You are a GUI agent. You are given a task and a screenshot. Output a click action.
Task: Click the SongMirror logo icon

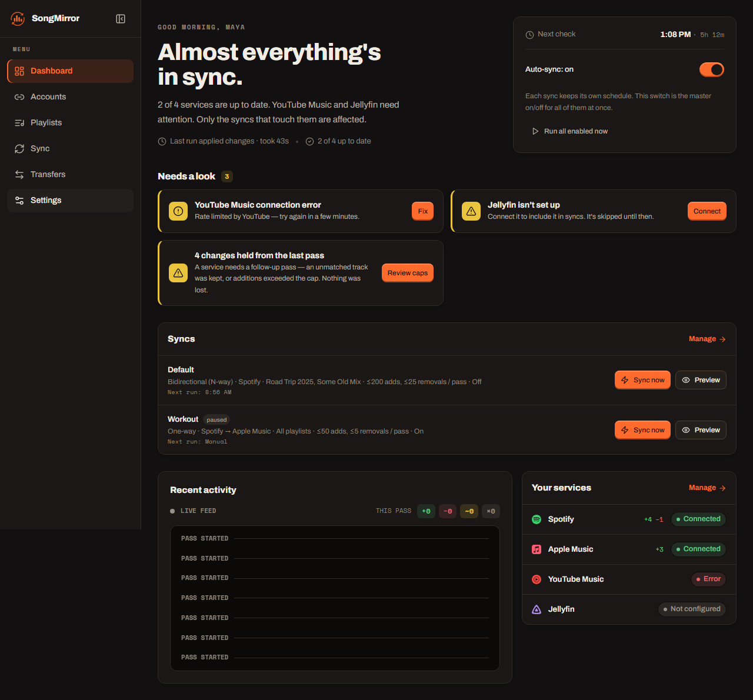click(x=18, y=19)
